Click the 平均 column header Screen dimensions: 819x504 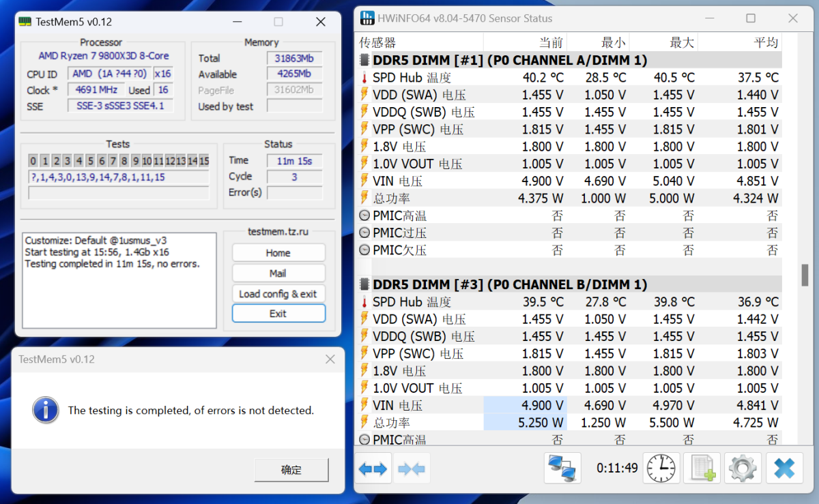765,42
